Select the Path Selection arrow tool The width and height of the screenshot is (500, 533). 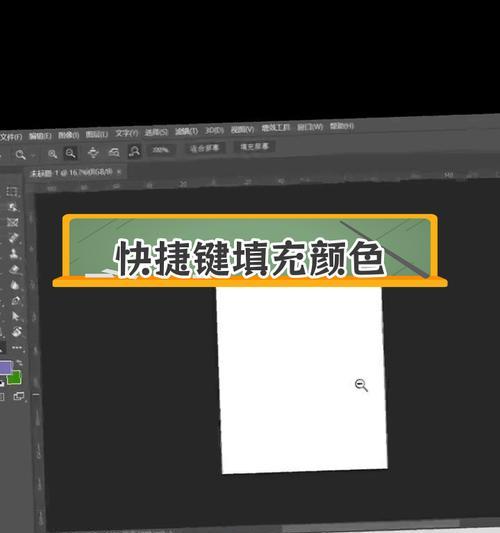[16, 316]
